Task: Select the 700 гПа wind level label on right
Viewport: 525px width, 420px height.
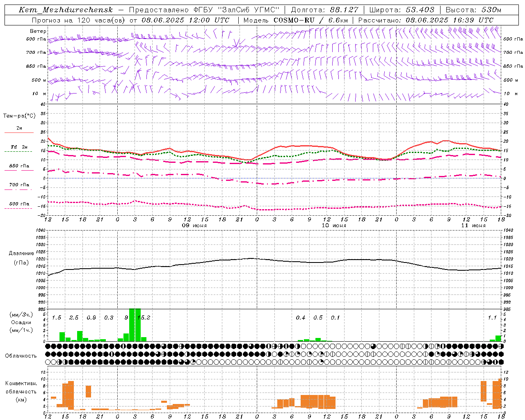Action: click(x=513, y=52)
